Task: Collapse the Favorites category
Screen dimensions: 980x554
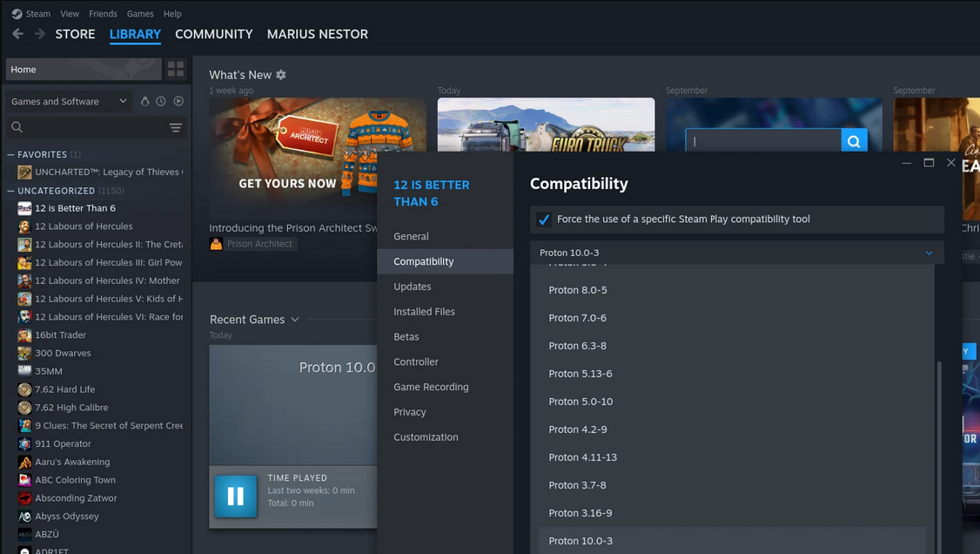Action: [x=10, y=154]
